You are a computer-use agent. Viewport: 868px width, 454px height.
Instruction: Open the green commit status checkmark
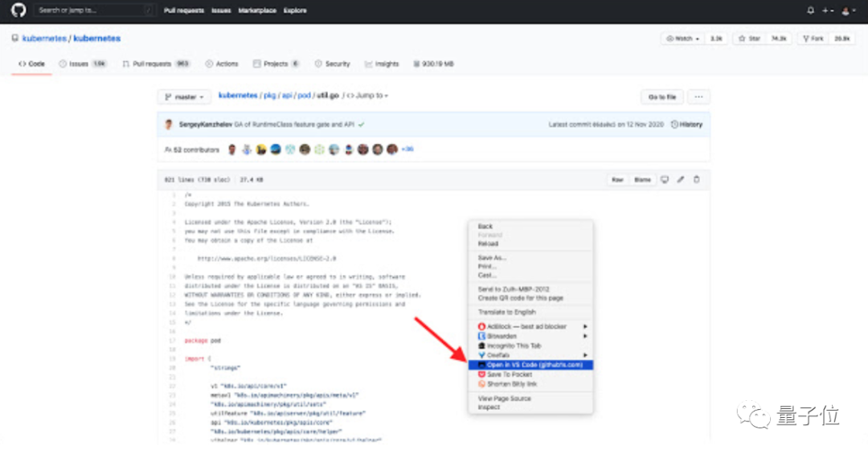(x=362, y=125)
